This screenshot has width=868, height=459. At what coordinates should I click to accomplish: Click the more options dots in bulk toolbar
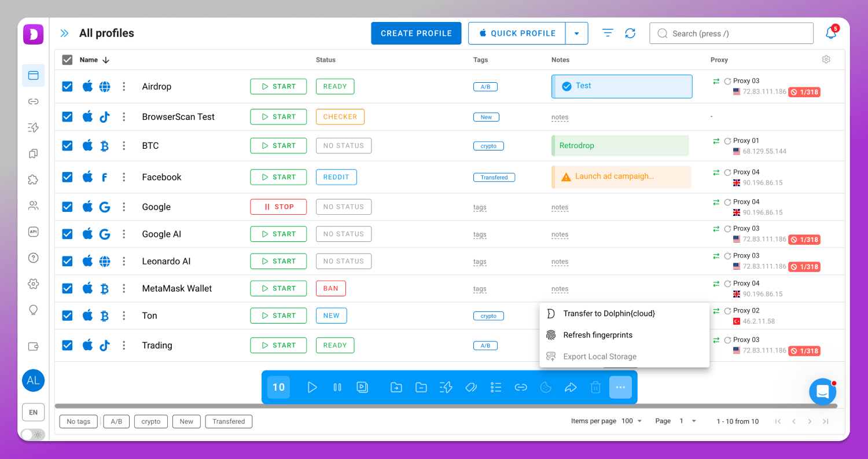coord(620,387)
